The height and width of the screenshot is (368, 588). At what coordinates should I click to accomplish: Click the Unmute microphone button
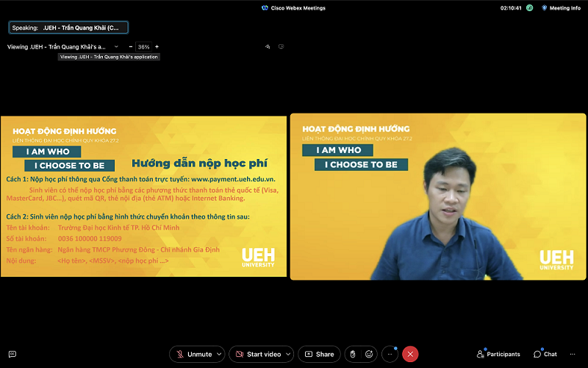point(193,354)
